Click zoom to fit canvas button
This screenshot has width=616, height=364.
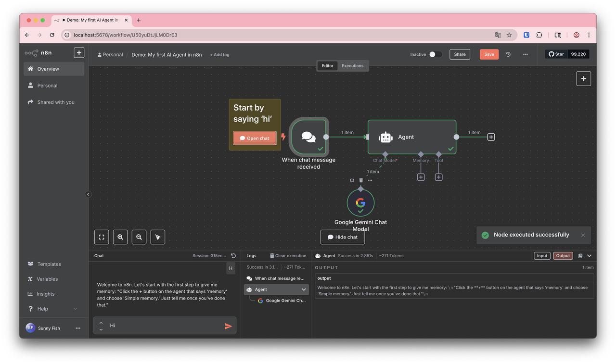pos(102,237)
